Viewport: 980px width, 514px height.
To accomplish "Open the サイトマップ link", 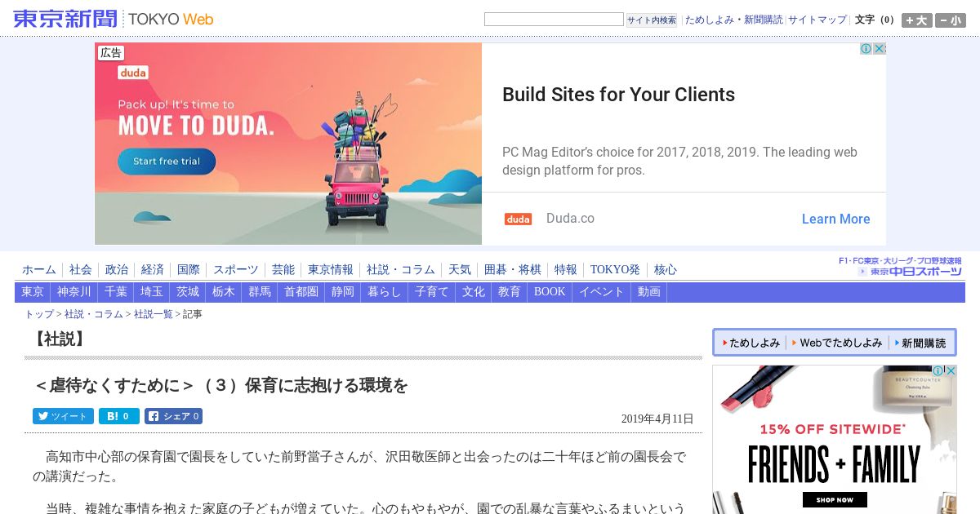I will [x=817, y=20].
